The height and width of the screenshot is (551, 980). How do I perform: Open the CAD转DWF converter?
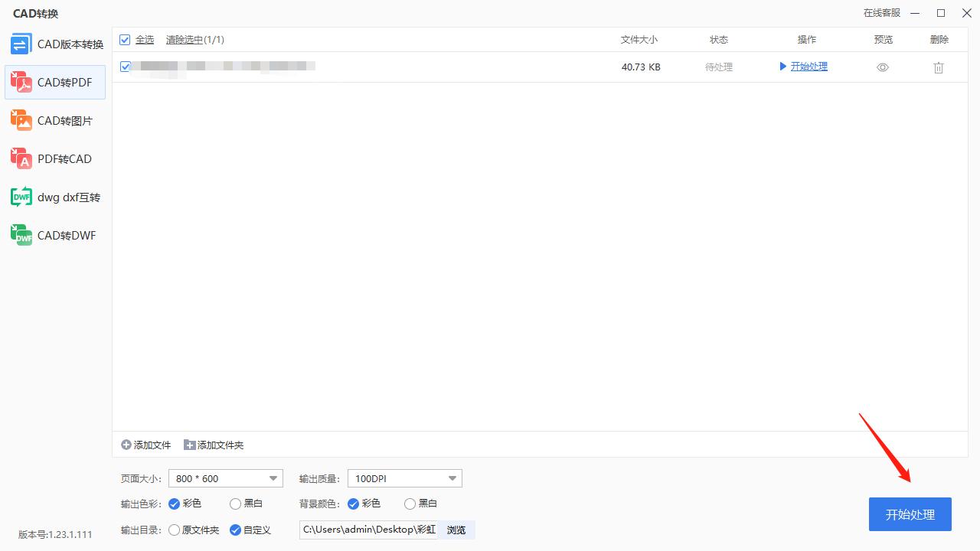point(54,235)
